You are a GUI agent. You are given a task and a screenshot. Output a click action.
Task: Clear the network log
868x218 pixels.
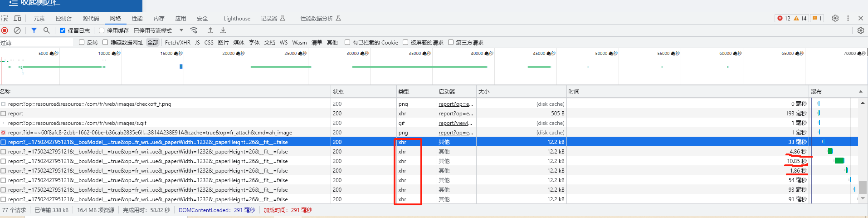pos(17,30)
